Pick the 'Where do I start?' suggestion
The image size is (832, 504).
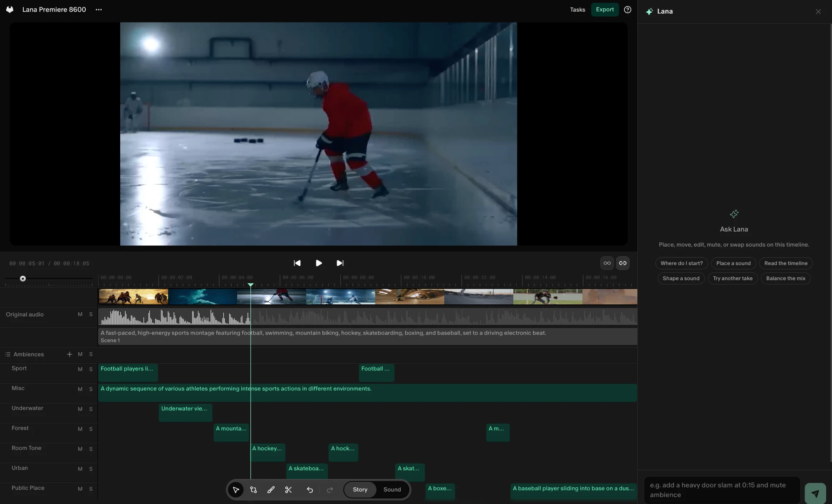click(681, 263)
